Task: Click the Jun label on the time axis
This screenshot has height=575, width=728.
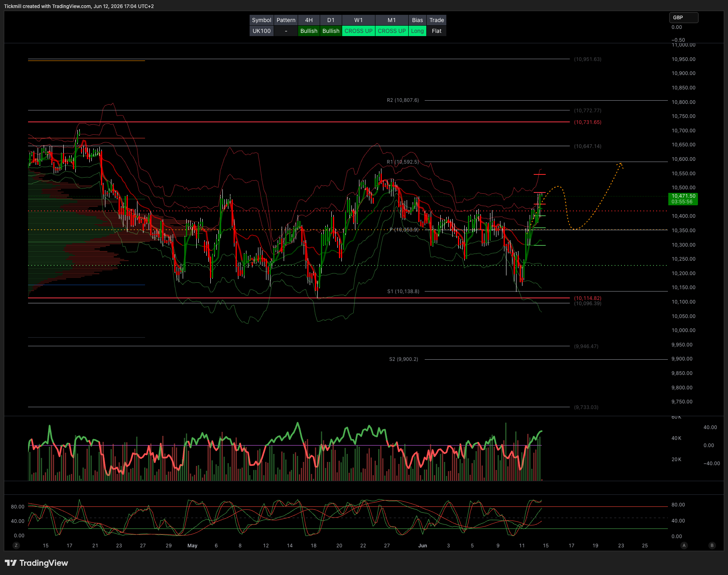Action: pyautogui.click(x=423, y=545)
